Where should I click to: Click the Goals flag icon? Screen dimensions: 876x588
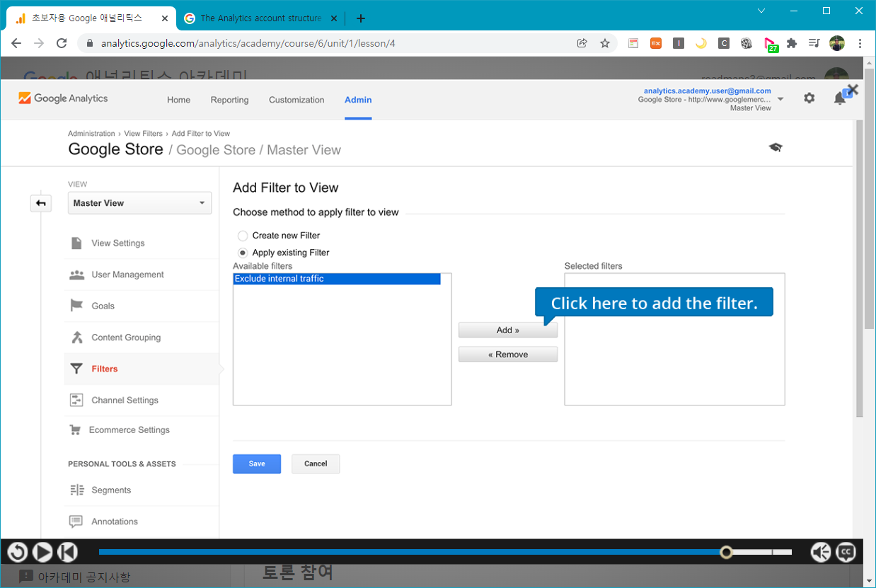pos(76,306)
